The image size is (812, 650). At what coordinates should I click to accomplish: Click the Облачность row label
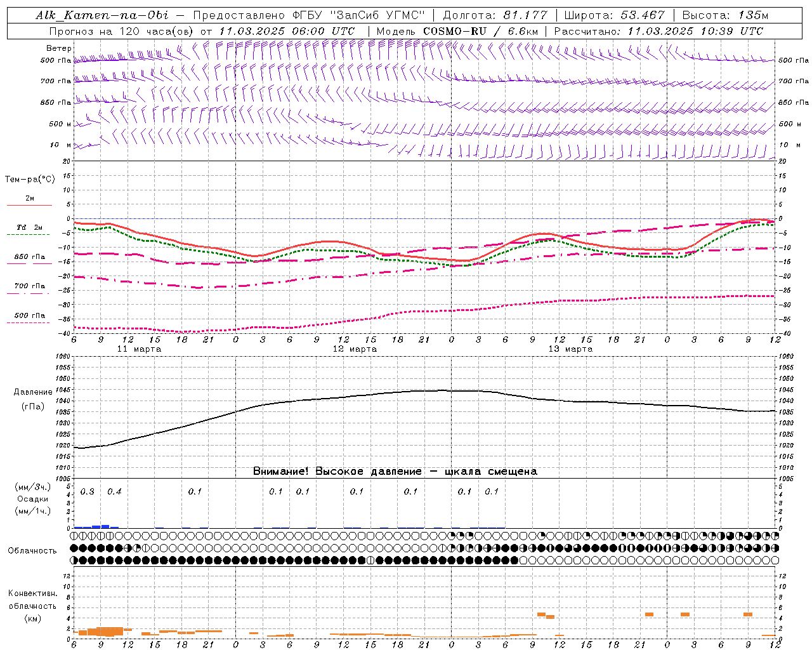tap(32, 550)
